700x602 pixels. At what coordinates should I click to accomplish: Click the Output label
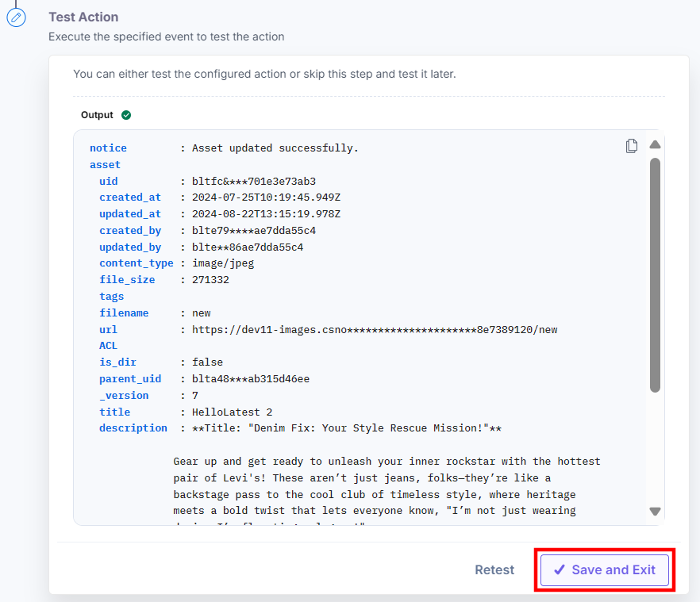[97, 115]
